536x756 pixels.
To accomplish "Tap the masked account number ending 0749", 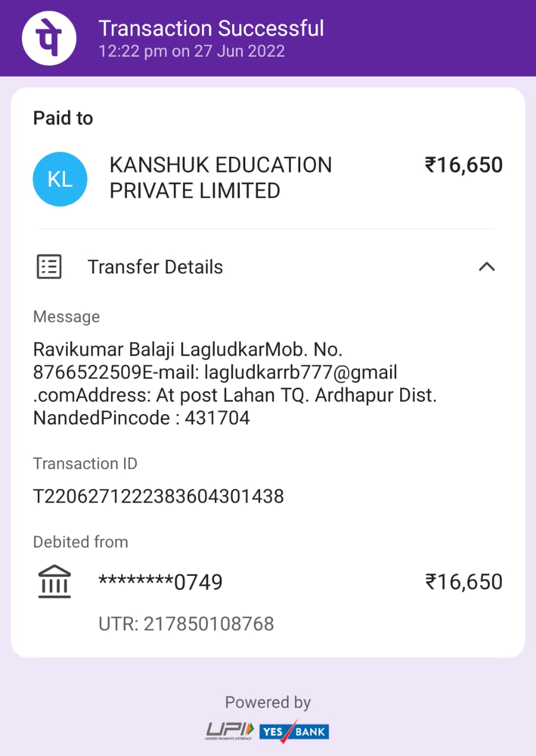I will 160,582.
